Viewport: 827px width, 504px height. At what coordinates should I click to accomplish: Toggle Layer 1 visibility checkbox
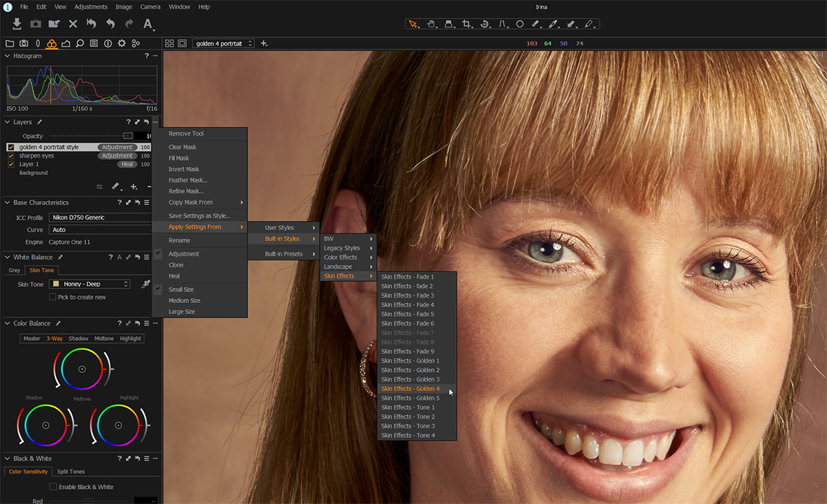pos(11,165)
